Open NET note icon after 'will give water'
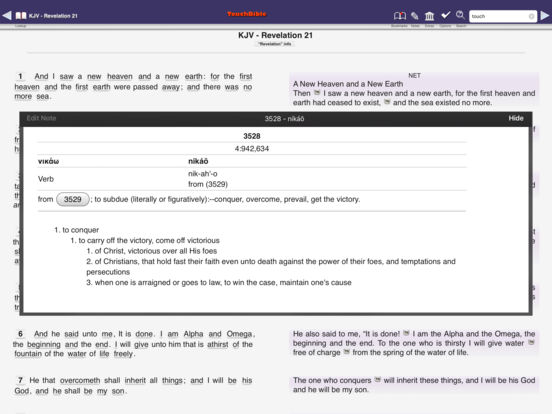Screen dimensions: 552x414 coord(531,342)
